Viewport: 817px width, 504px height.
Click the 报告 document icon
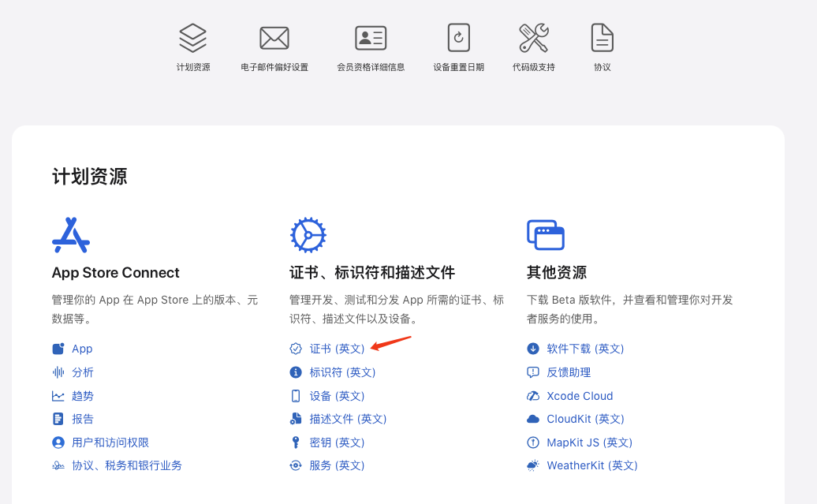58,419
